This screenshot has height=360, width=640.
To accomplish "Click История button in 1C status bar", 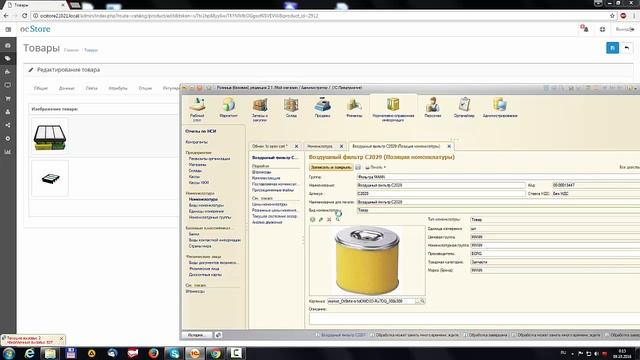I will coord(197,335).
